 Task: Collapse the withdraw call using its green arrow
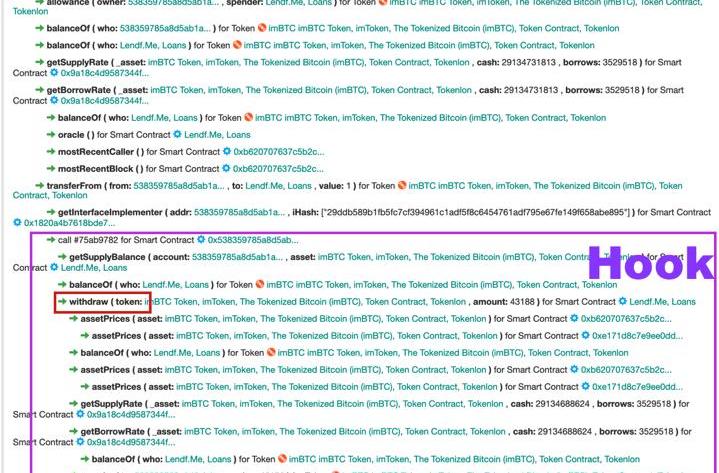coord(62,301)
